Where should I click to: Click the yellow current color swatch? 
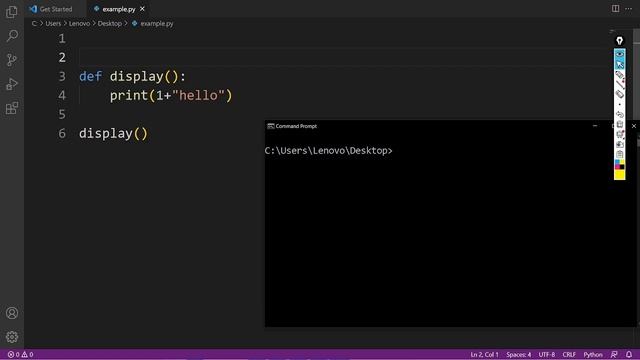620,175
